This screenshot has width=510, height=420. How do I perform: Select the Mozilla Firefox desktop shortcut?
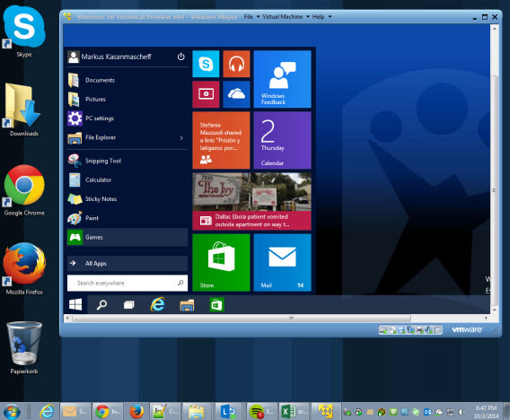point(24,269)
